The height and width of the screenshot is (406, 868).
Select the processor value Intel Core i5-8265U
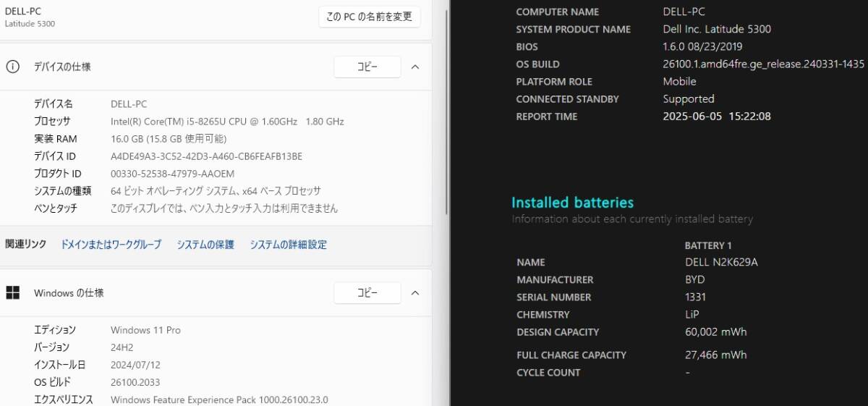(x=227, y=122)
